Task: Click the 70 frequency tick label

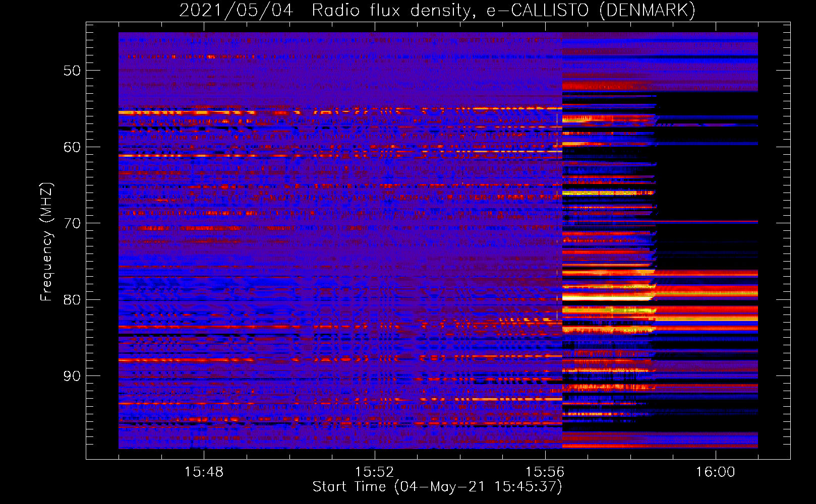Action: click(x=72, y=223)
